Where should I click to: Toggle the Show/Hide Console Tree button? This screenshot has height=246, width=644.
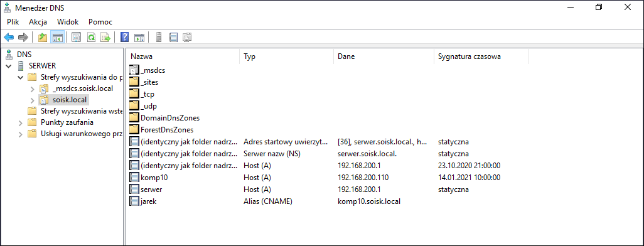point(57,38)
